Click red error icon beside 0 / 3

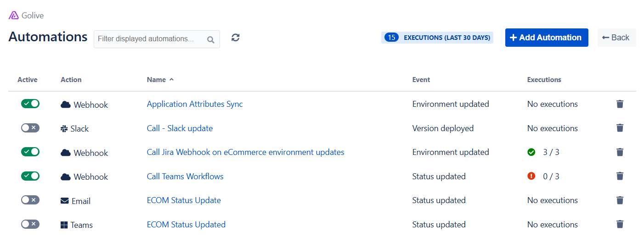coord(531,176)
